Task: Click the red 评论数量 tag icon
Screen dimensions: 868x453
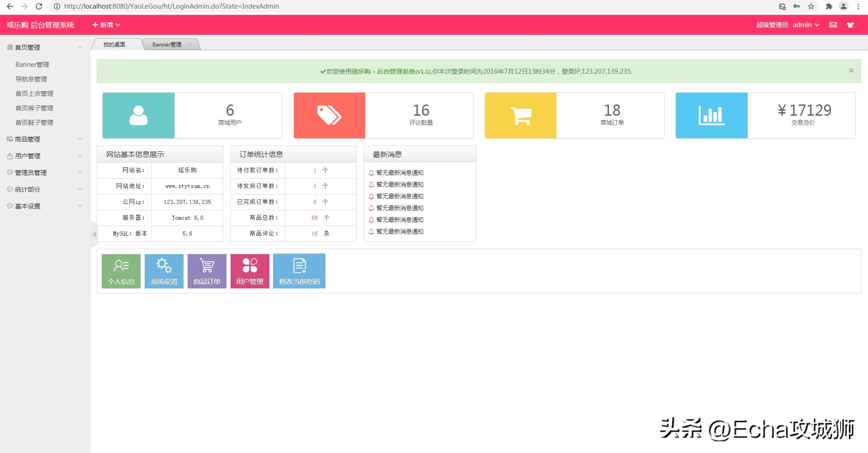Action: 329,115
